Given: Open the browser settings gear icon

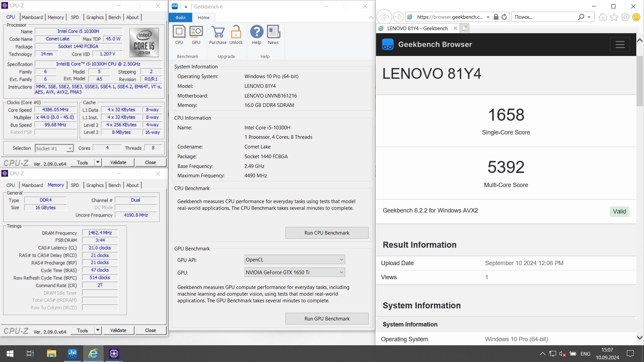Looking at the screenshot, I should pos(625,17).
